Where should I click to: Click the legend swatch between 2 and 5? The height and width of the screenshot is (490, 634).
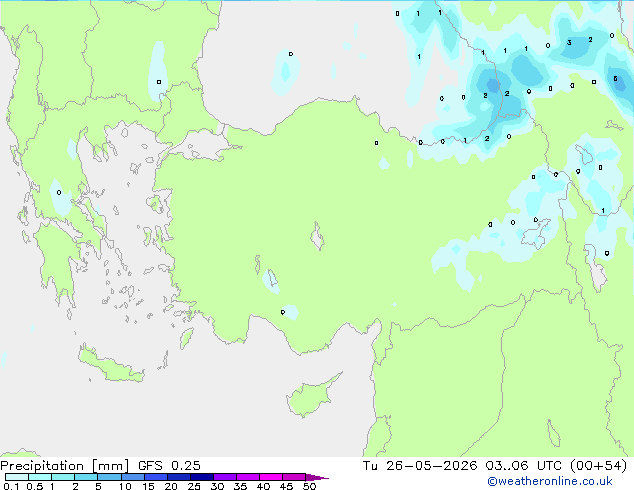coord(86,477)
